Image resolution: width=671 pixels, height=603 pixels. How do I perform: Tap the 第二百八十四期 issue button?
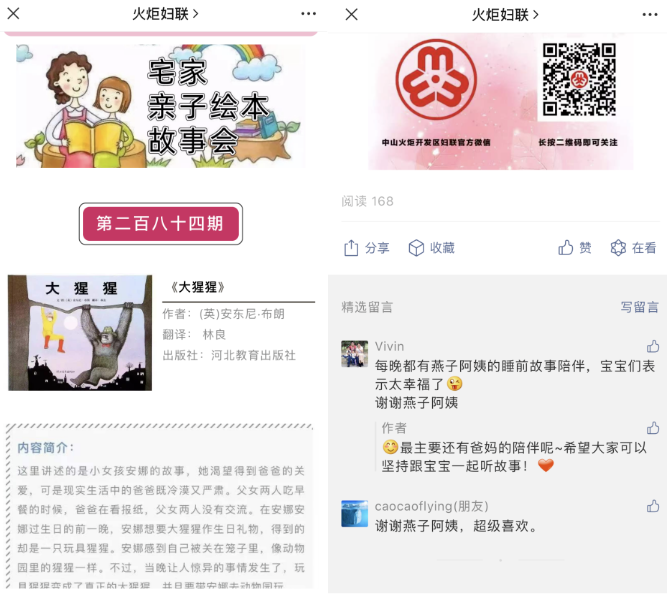(x=160, y=223)
